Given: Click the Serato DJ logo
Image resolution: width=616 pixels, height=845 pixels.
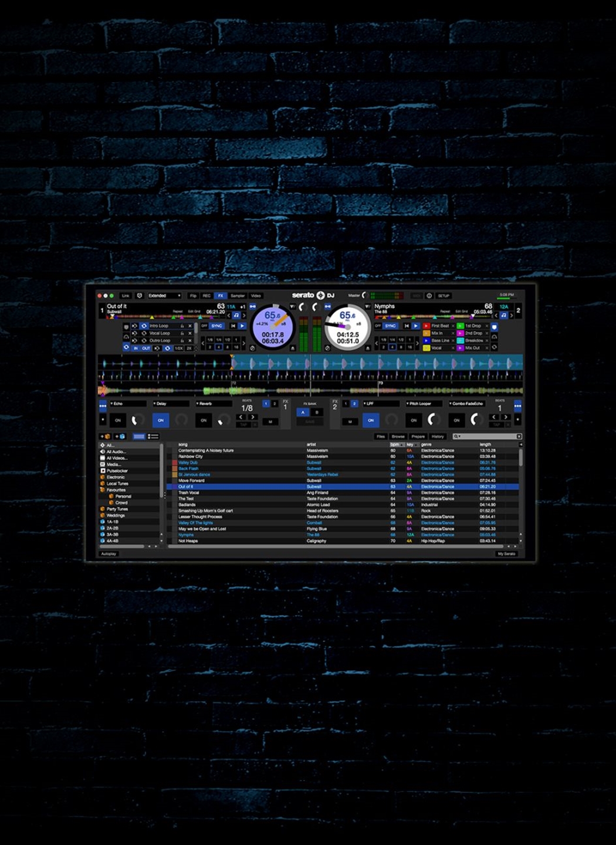Looking at the screenshot, I should pos(313,295).
